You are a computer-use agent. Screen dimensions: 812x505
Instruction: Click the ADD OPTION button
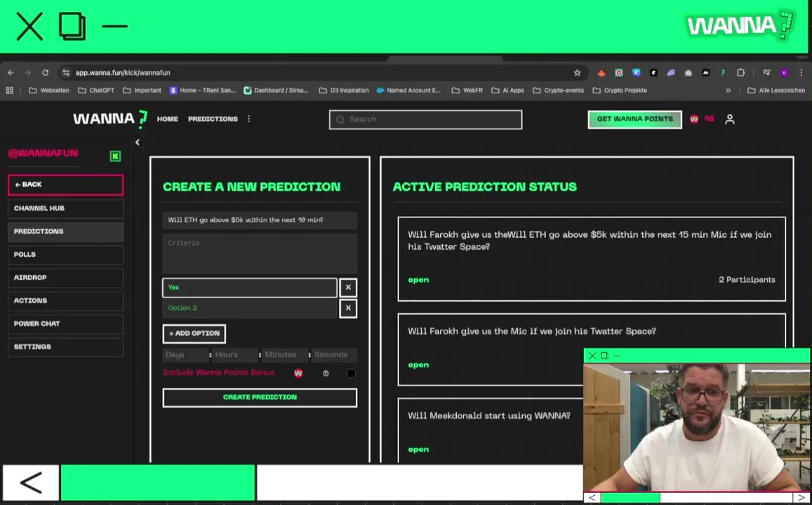(x=194, y=334)
